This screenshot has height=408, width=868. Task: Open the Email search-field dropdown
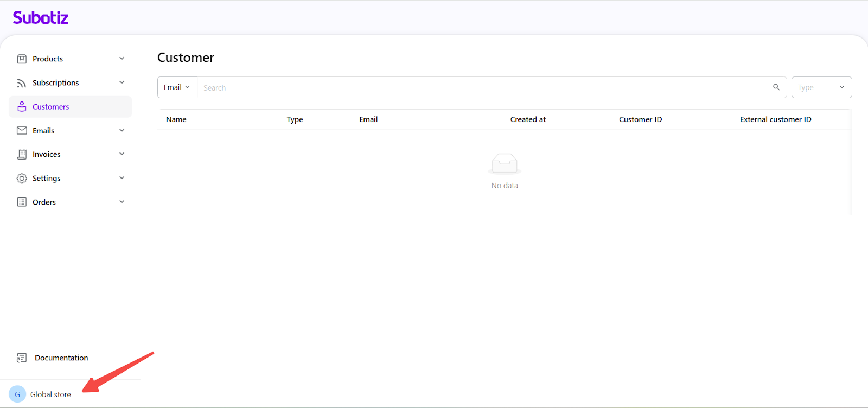coord(177,87)
